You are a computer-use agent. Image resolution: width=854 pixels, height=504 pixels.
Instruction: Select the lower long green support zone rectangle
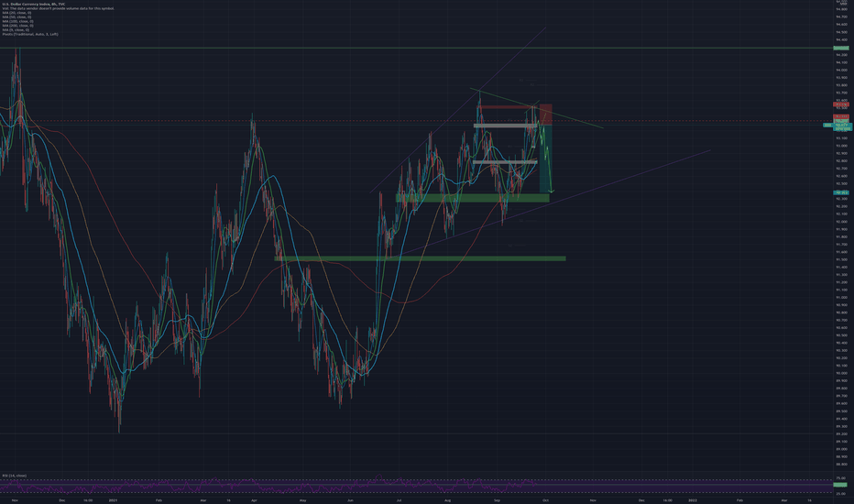tap(420, 258)
